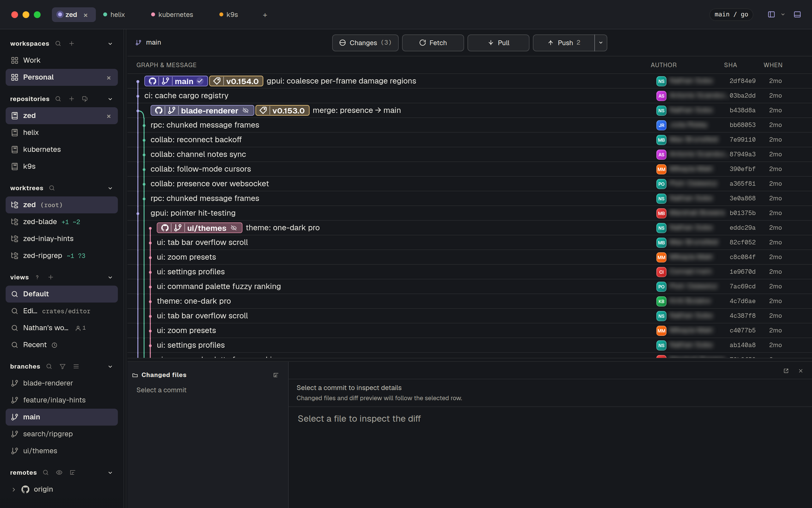The image size is (812, 508).
Task: Toggle remotes visibility eye icon
Action: tap(59, 472)
